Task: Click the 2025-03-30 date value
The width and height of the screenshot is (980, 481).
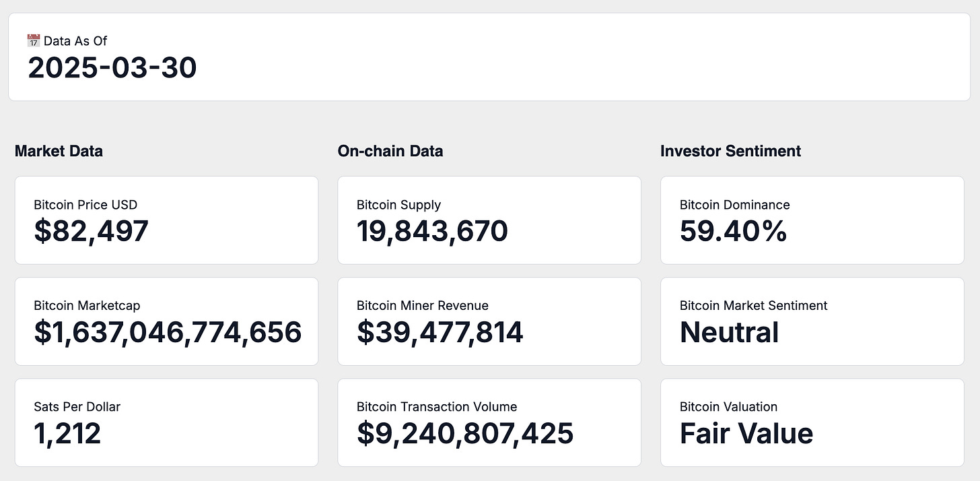Action: click(112, 69)
